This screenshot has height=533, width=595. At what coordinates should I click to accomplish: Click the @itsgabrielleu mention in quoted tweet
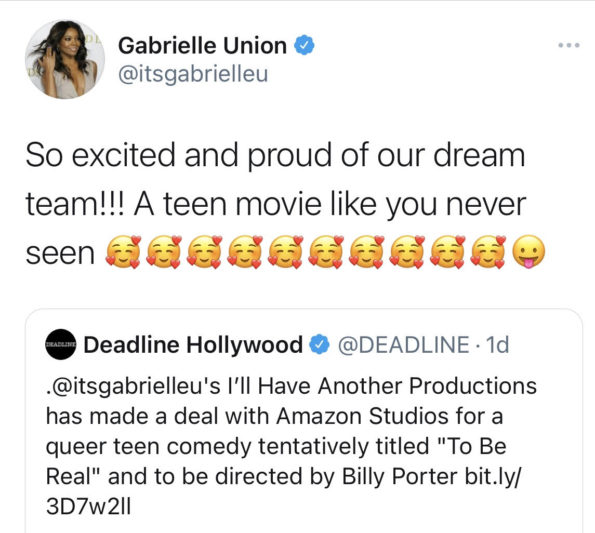(x=133, y=386)
